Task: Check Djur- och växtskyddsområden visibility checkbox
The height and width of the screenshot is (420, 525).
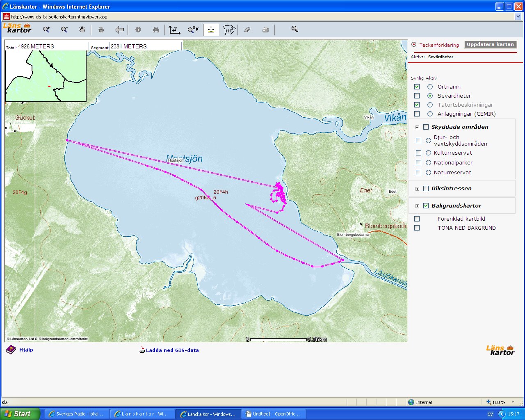Action: pyautogui.click(x=418, y=141)
